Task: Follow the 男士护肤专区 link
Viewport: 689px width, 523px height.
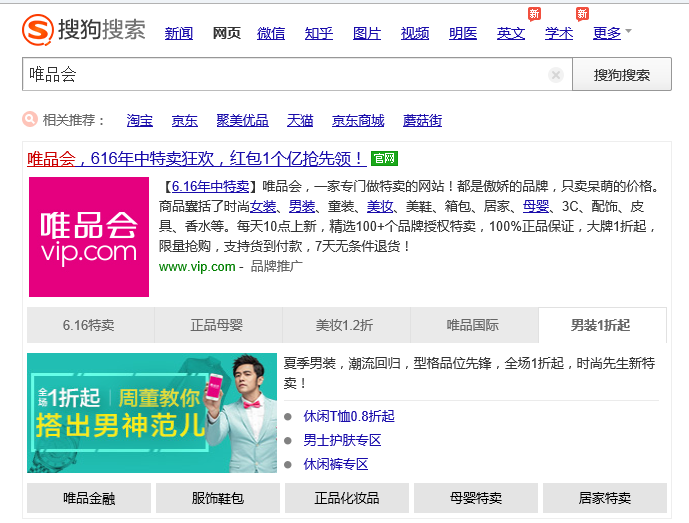Action: (342, 440)
